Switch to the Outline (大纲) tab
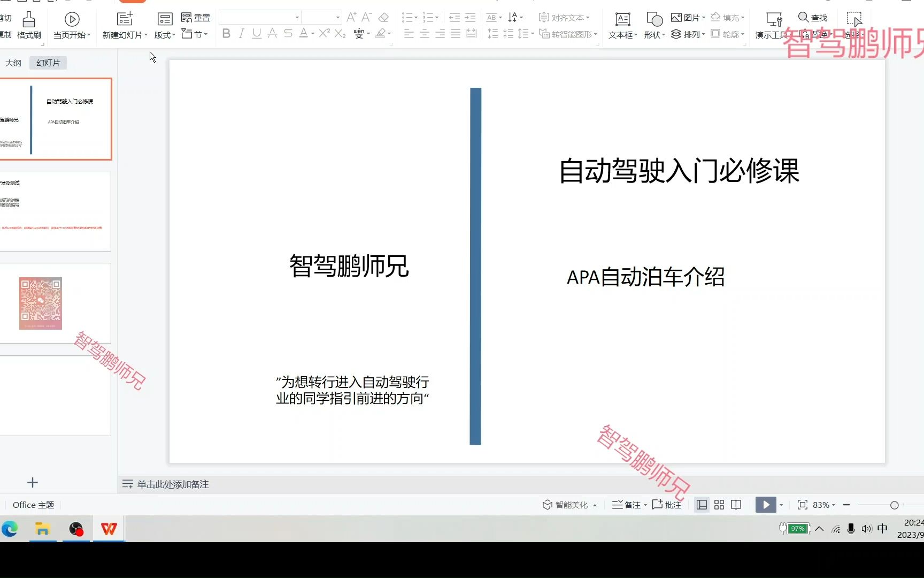The image size is (924, 578). (13, 63)
